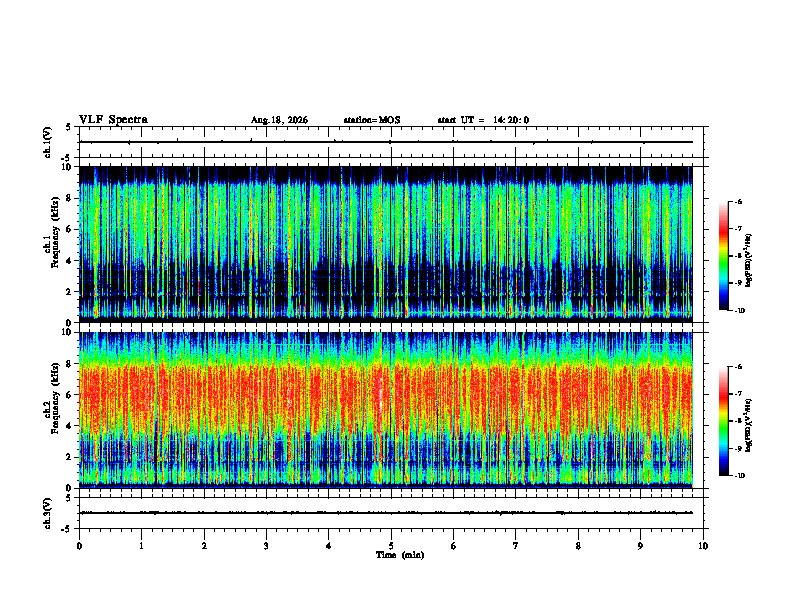Viewport: 792px width, 612px height.
Task: Click the '-6' label on ch.2 colorbar
Action: coord(738,367)
